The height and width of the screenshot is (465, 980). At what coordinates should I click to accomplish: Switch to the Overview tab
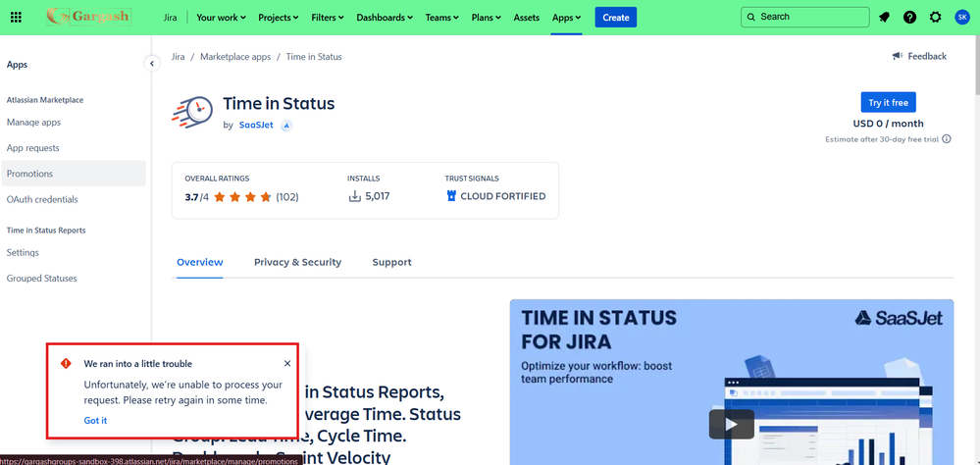[x=200, y=263]
